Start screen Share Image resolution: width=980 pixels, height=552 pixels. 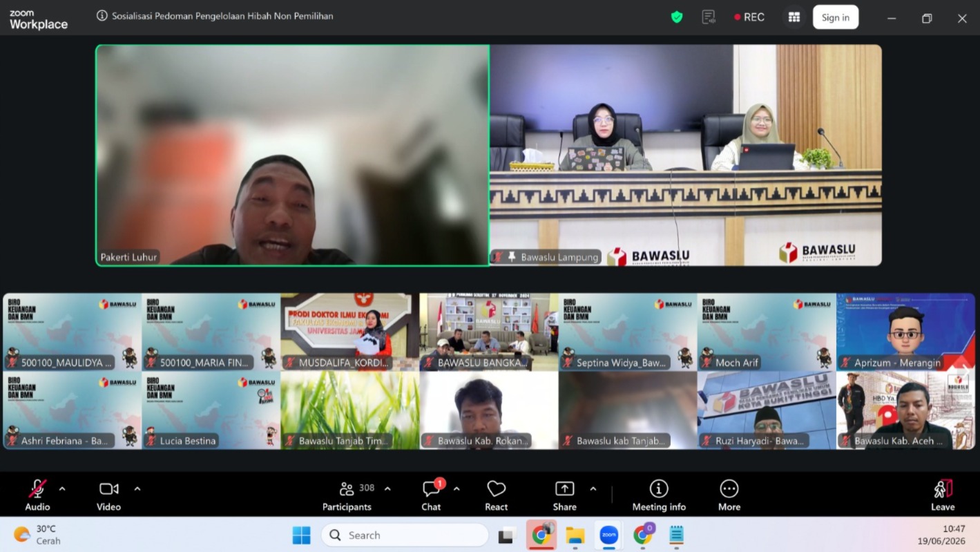[564, 496]
